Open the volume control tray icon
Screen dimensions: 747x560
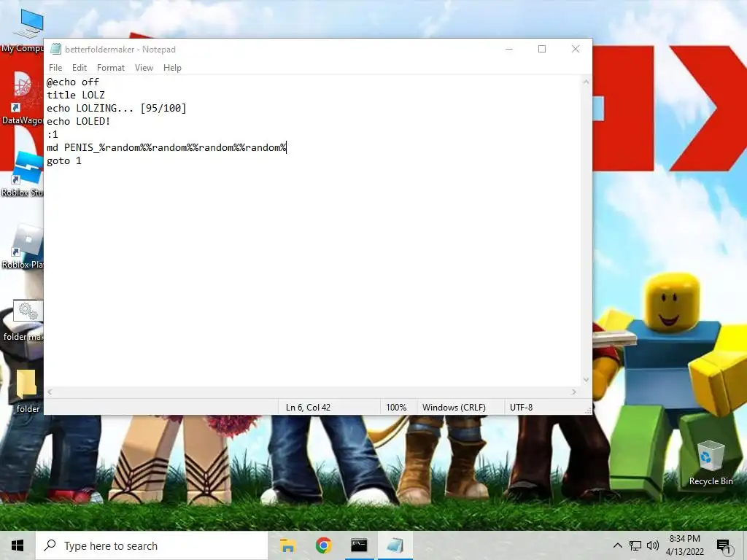(653, 545)
